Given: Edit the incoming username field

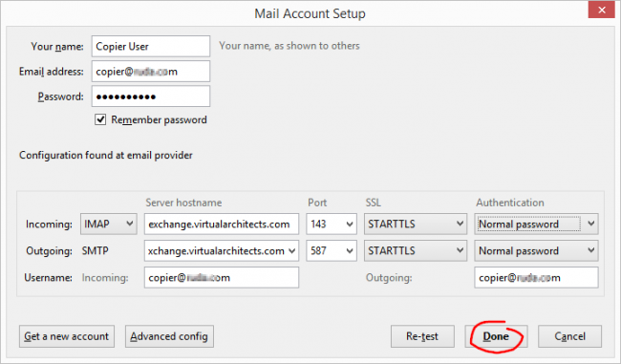Looking at the screenshot, I should (x=222, y=277).
